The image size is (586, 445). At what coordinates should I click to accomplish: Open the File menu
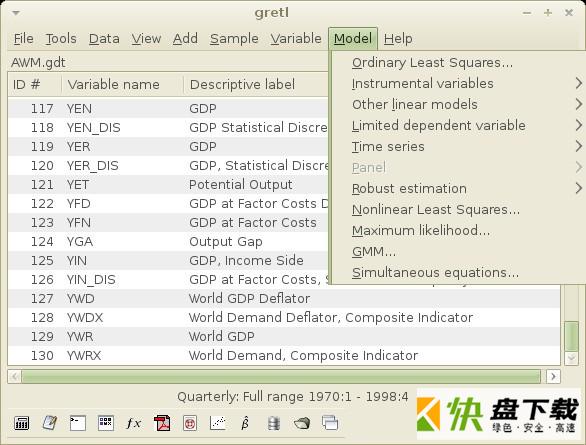(x=24, y=38)
